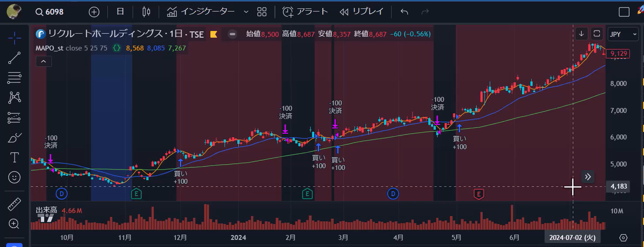Image resolution: width=644 pixels, height=247 pixels.
Task: Click the grey minus market status icon
Action: pyautogui.click(x=232, y=34)
